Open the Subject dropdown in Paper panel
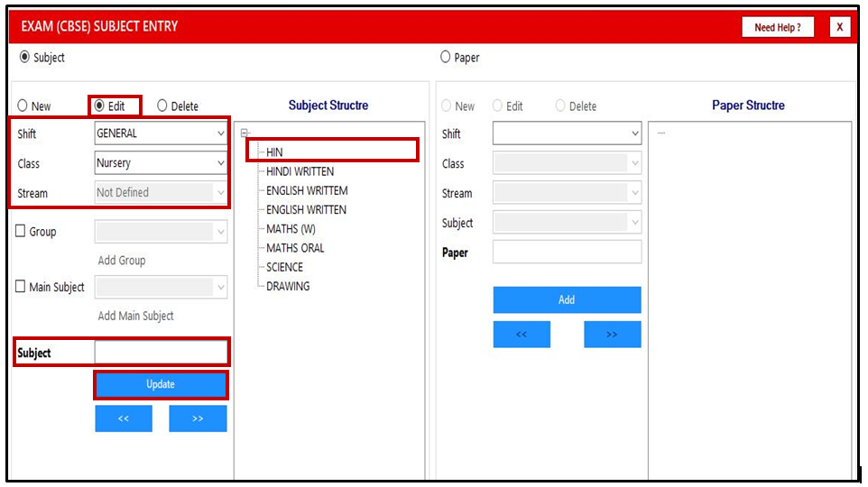The width and height of the screenshot is (868, 487). [x=567, y=223]
